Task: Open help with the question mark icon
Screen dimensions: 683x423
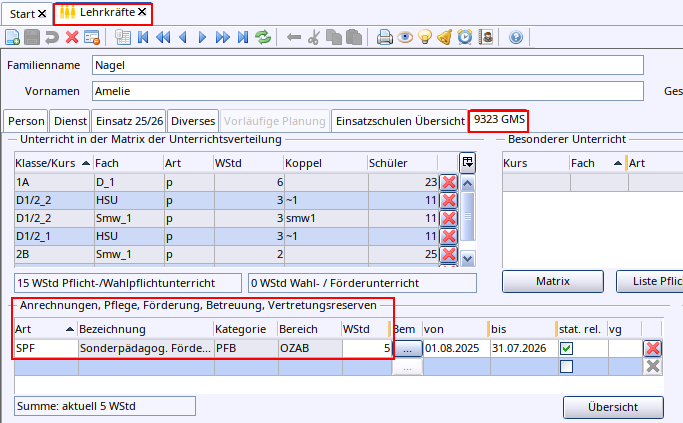Action: (516, 38)
